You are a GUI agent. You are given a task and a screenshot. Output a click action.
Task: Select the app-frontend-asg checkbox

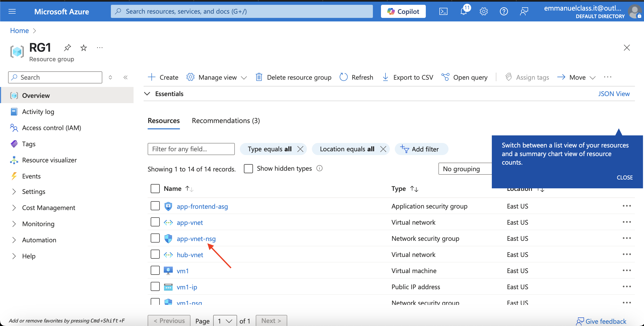coord(155,206)
